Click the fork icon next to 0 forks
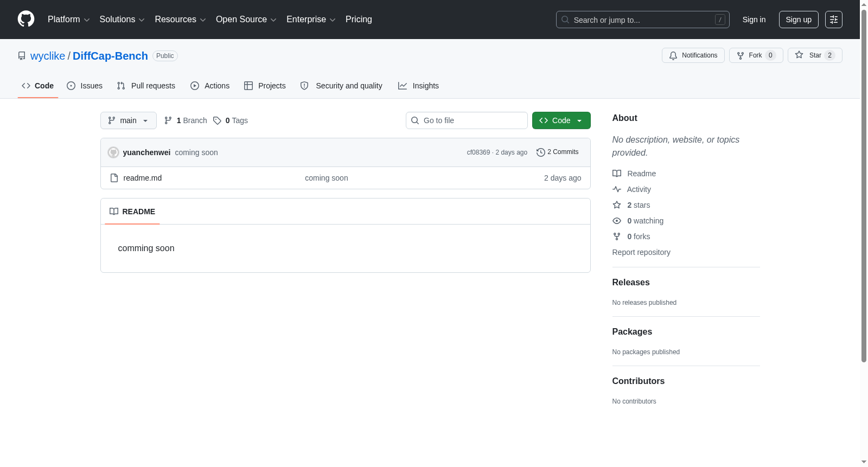Viewport: 868px width, 467px height. [617, 236]
